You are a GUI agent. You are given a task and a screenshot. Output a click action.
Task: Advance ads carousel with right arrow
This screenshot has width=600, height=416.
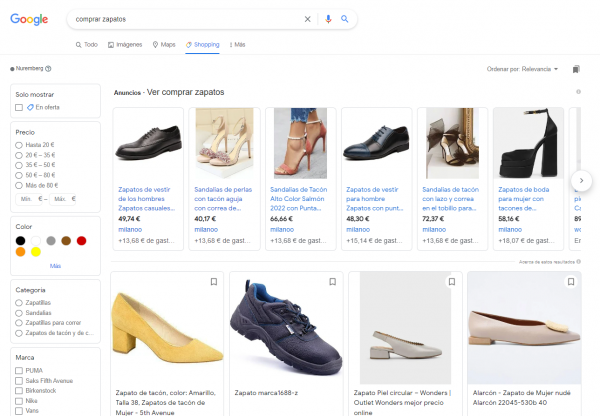click(x=581, y=180)
